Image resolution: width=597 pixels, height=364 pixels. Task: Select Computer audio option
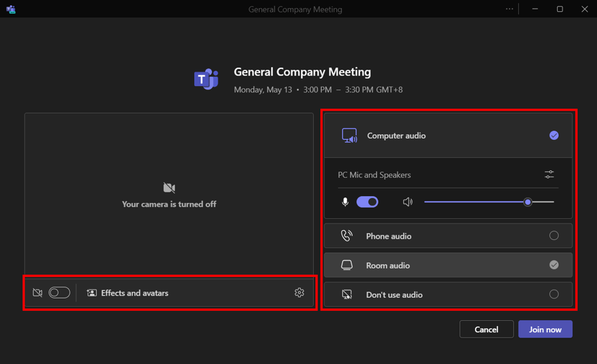[448, 135]
